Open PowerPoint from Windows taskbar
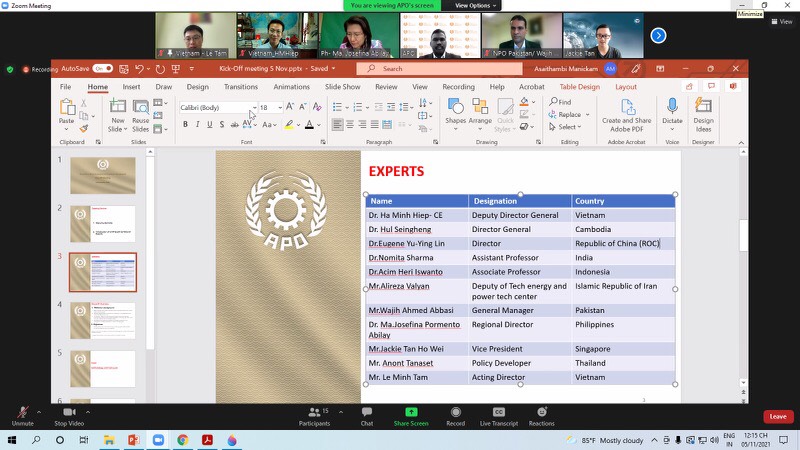The image size is (800, 450). (x=134, y=440)
